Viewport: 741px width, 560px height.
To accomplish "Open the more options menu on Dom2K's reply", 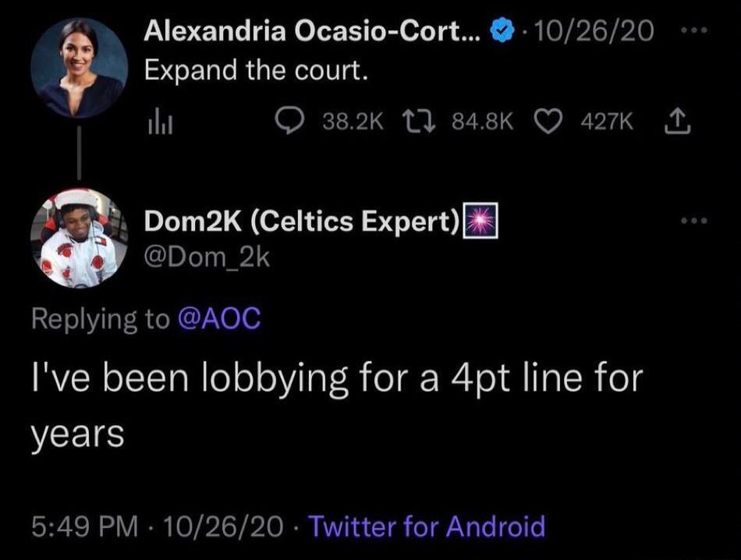I will [x=692, y=221].
